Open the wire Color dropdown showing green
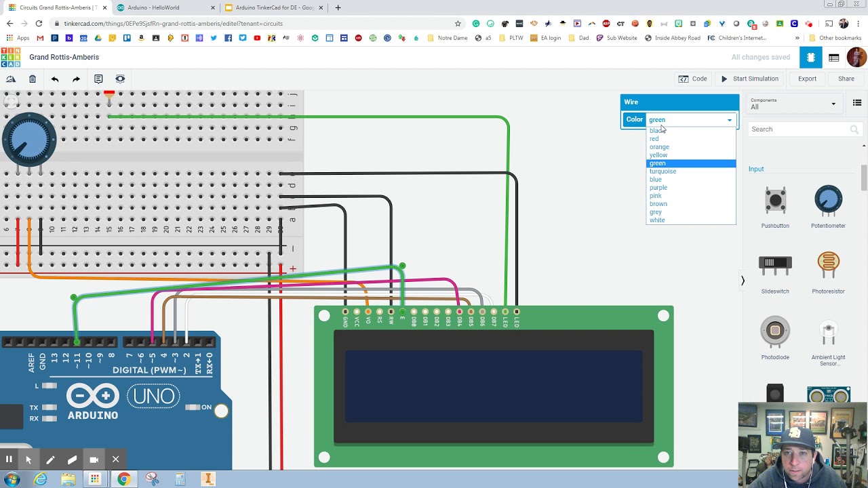 [x=691, y=120]
